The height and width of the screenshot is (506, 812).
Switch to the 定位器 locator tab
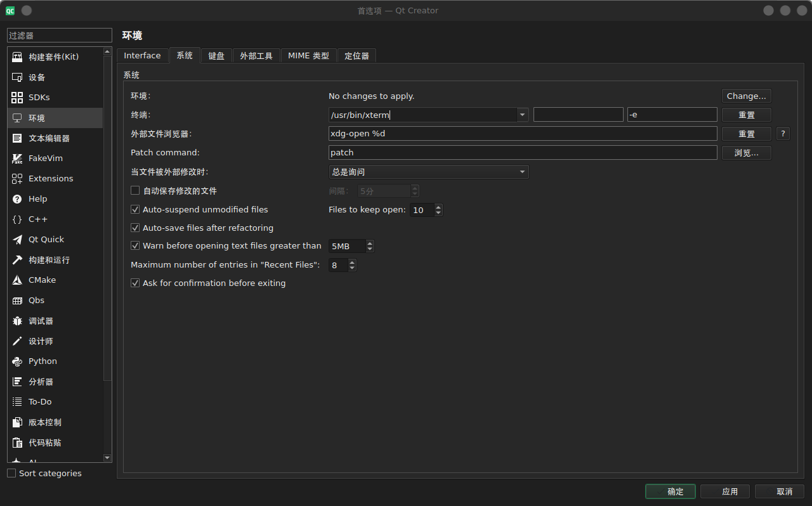click(357, 56)
